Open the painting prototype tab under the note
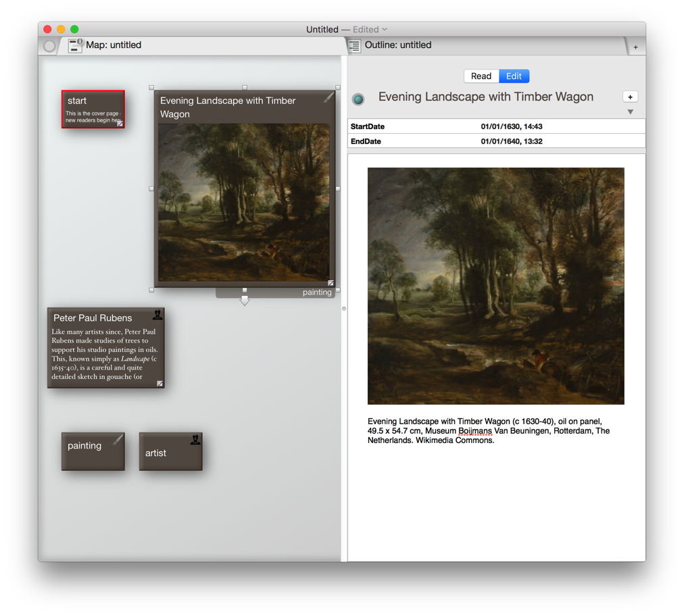Image resolution: width=684 pixels, height=616 pixels. point(317,292)
